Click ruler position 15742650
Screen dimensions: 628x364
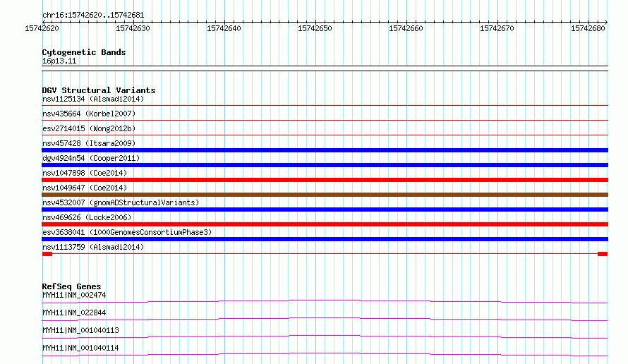(x=315, y=28)
